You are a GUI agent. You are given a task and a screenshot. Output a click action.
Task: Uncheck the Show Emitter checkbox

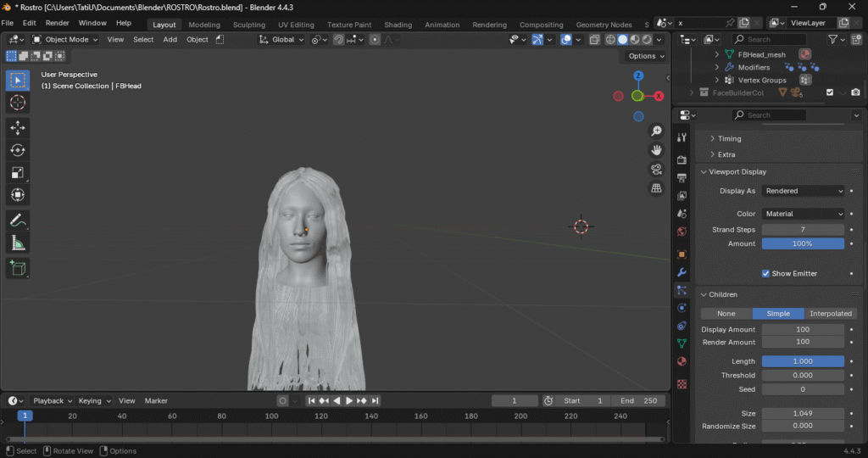click(x=766, y=273)
